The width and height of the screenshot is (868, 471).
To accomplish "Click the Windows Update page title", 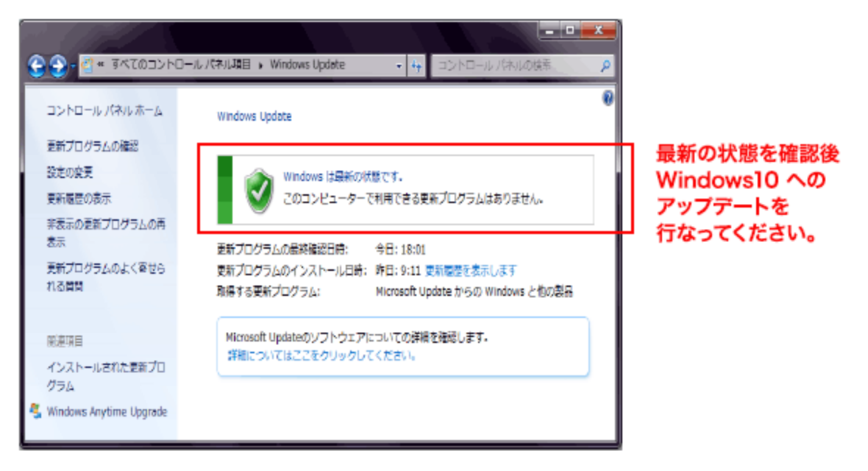I will pos(254,116).
